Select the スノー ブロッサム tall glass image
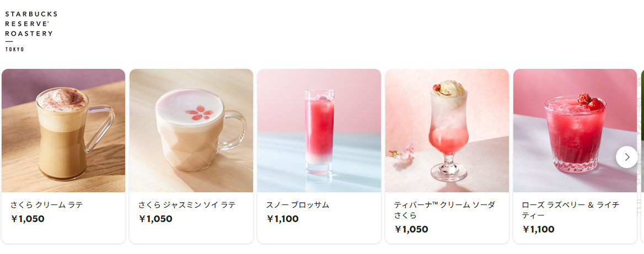Image resolution: width=644 pixels, height=254 pixels. (x=319, y=131)
